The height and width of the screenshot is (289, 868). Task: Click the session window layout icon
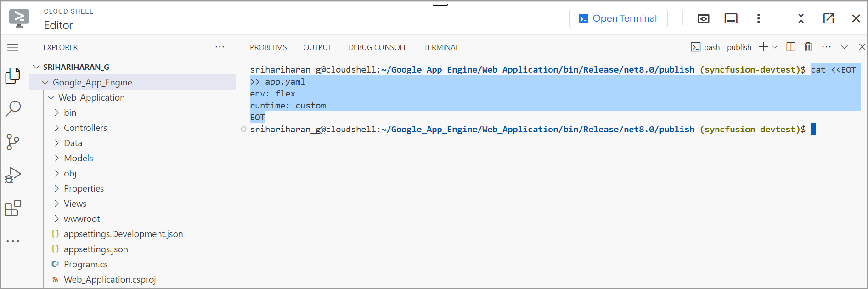(731, 18)
